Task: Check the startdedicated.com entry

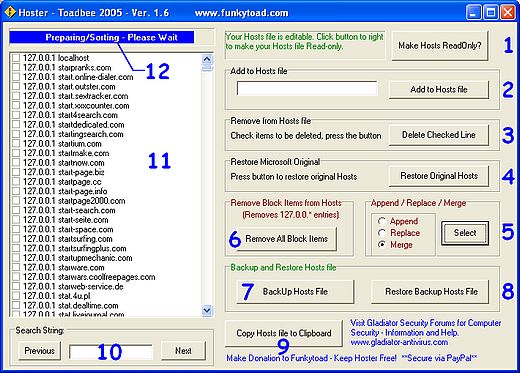Action: click(x=16, y=125)
